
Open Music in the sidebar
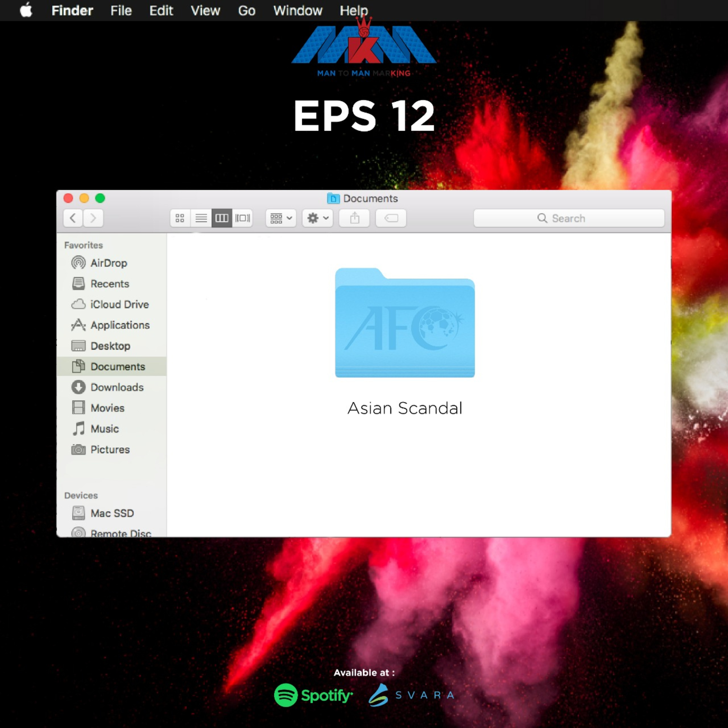[x=112, y=429]
